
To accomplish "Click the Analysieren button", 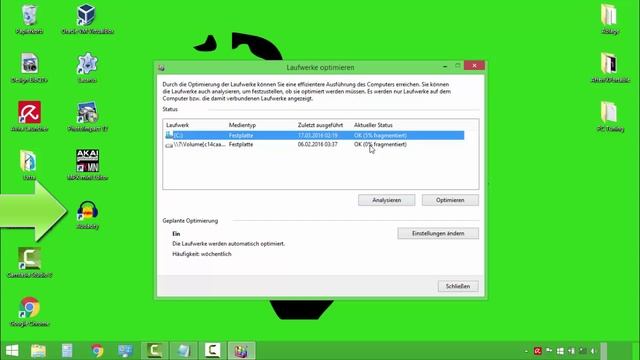I will (x=387, y=200).
